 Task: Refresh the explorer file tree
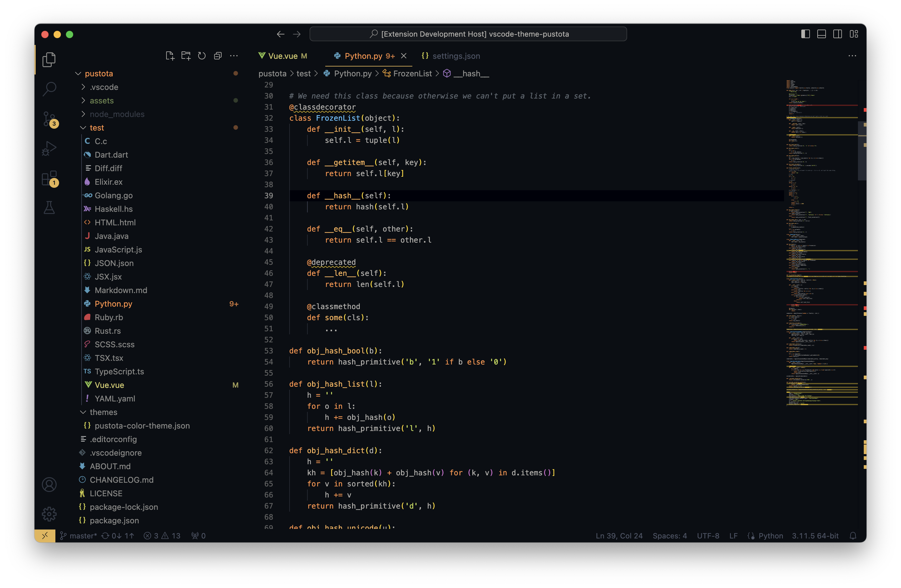coord(202,56)
